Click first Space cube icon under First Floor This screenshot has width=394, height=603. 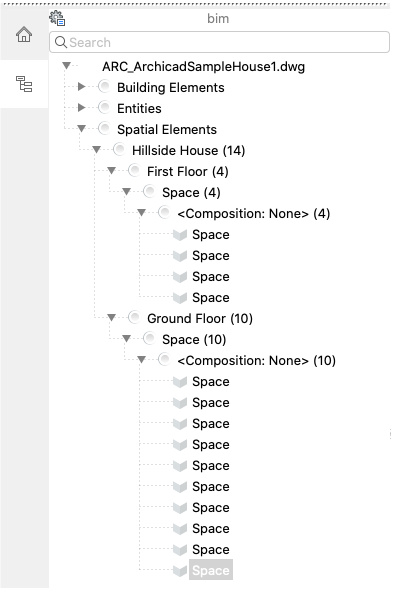click(x=180, y=235)
